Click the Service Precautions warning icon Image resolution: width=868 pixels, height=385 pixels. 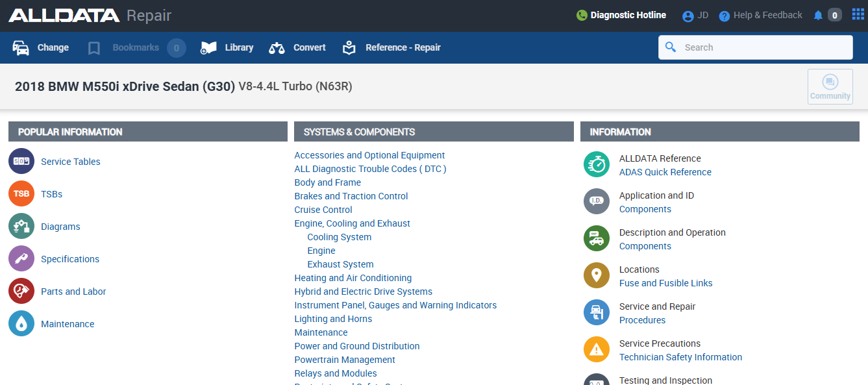click(x=597, y=349)
